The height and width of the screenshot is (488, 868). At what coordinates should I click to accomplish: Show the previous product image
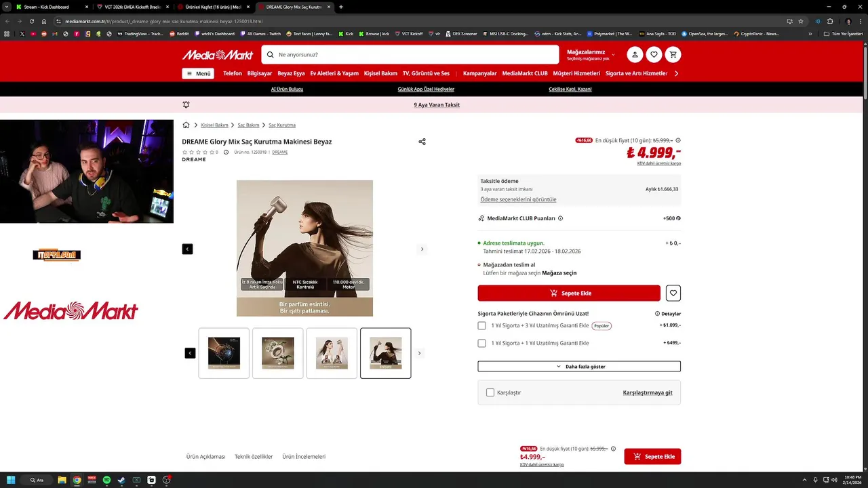point(187,249)
